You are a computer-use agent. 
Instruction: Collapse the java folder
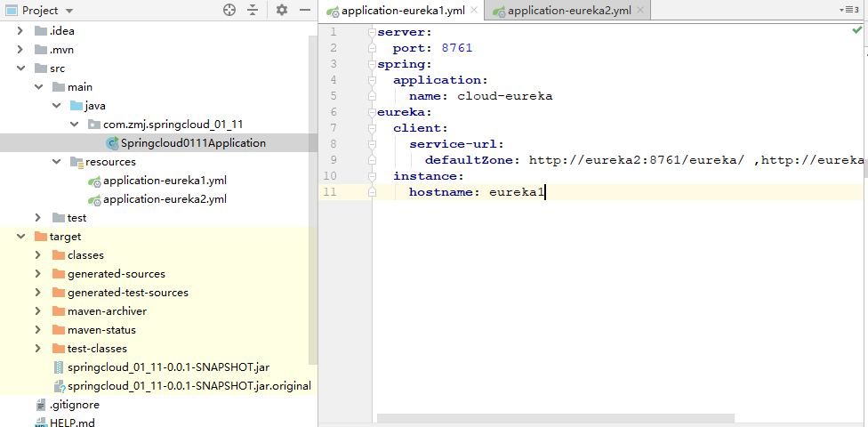coord(56,106)
